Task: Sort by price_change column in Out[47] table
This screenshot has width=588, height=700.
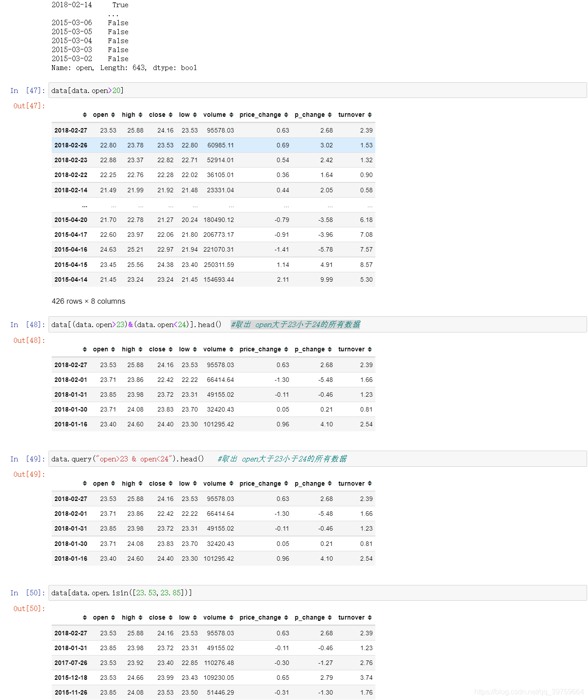Action: coord(286,115)
